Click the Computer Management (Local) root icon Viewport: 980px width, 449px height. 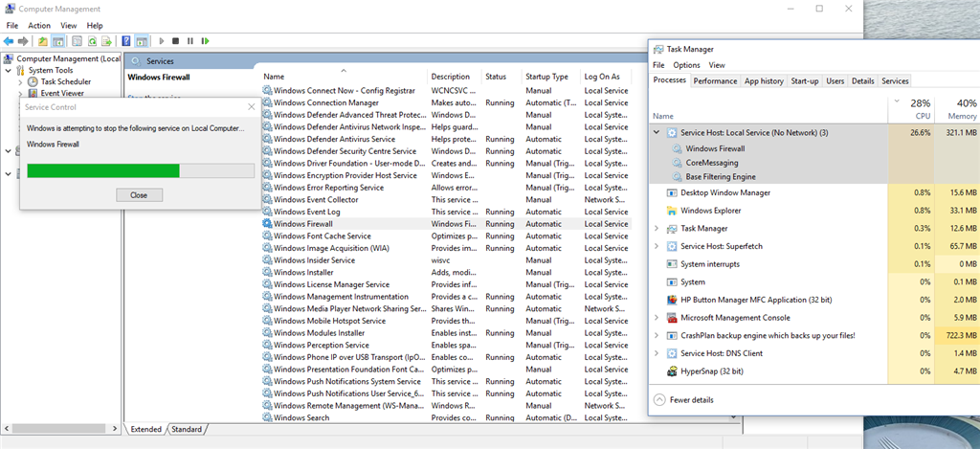(x=8, y=58)
